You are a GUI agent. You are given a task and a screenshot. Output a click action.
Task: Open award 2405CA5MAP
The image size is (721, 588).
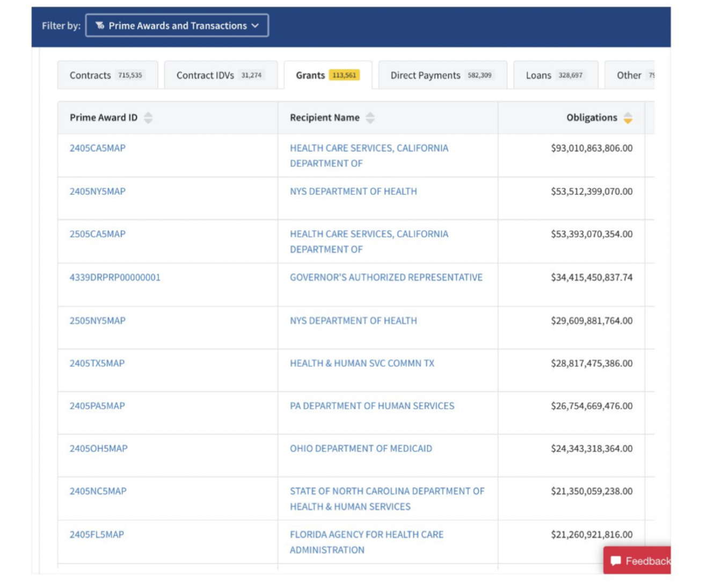pyautogui.click(x=98, y=148)
